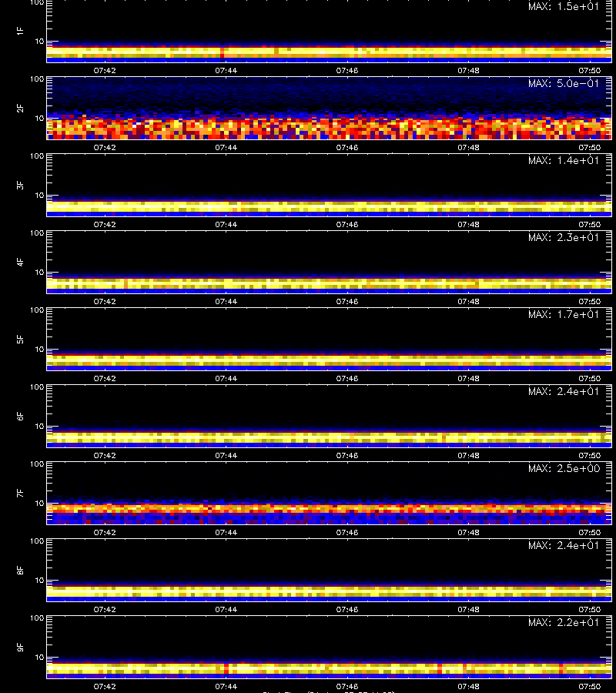616x693 pixels.
Task: Click the noisy red spectrogram band in panel 2F
Action: 330,129
